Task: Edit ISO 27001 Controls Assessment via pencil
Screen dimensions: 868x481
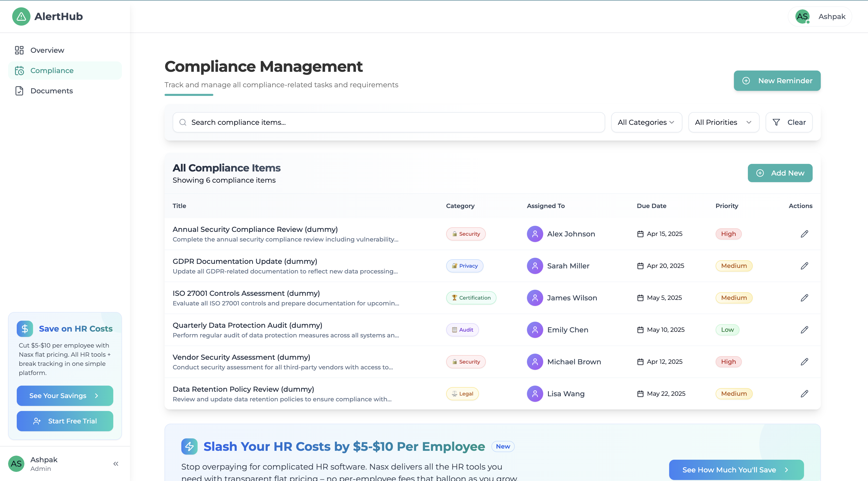Action: click(804, 298)
